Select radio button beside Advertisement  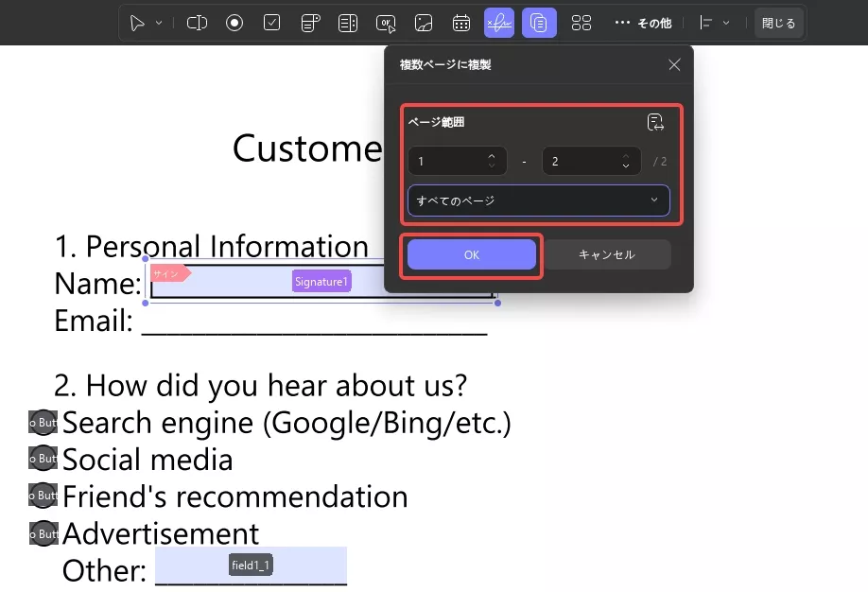point(43,533)
